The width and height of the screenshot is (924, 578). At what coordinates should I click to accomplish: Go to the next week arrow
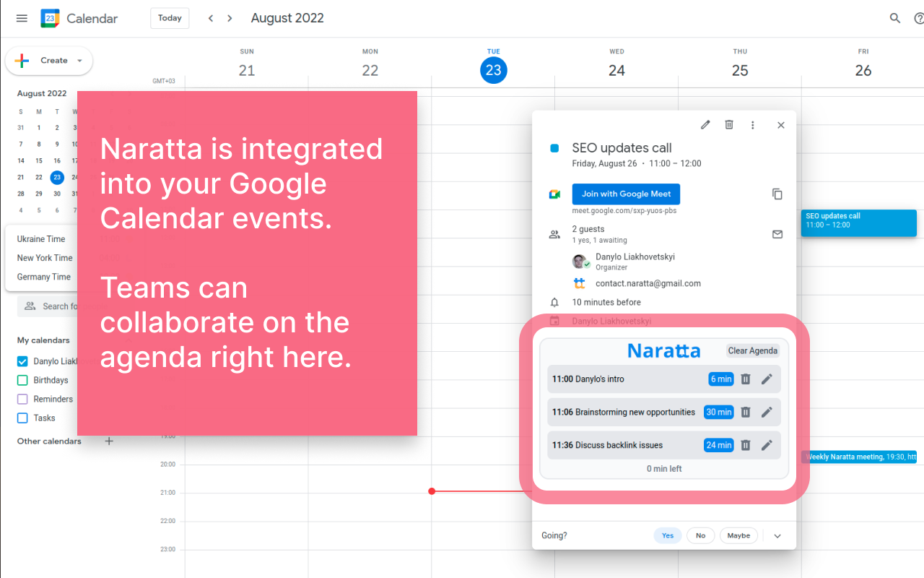tap(230, 18)
